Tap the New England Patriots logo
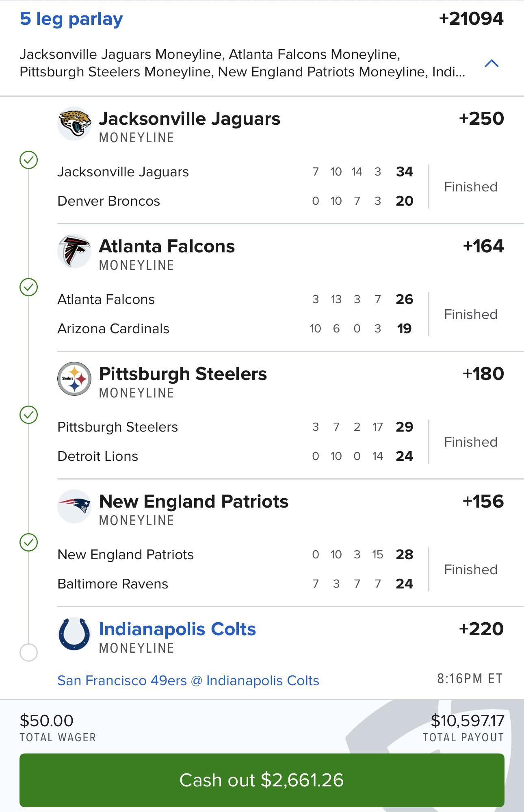Viewport: 524px width, 812px height. (74, 506)
